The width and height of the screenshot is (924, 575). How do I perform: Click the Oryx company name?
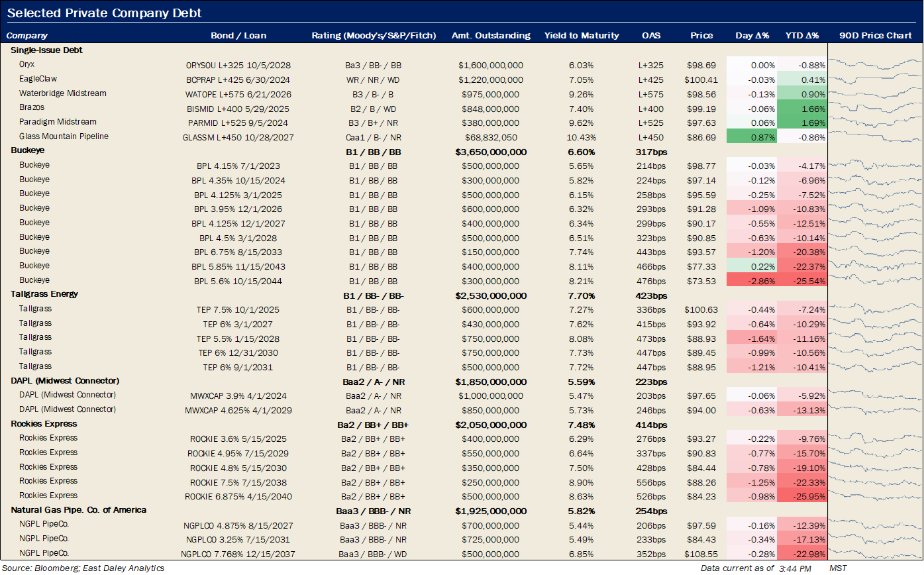tap(26, 64)
